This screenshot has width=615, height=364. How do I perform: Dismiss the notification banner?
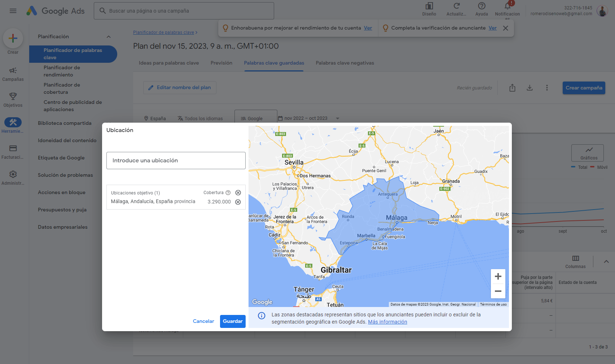505,28
